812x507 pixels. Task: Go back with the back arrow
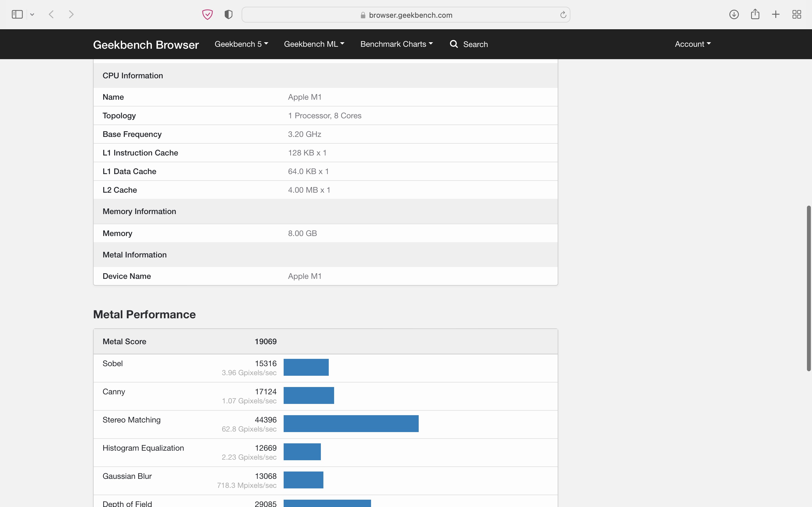click(51, 14)
